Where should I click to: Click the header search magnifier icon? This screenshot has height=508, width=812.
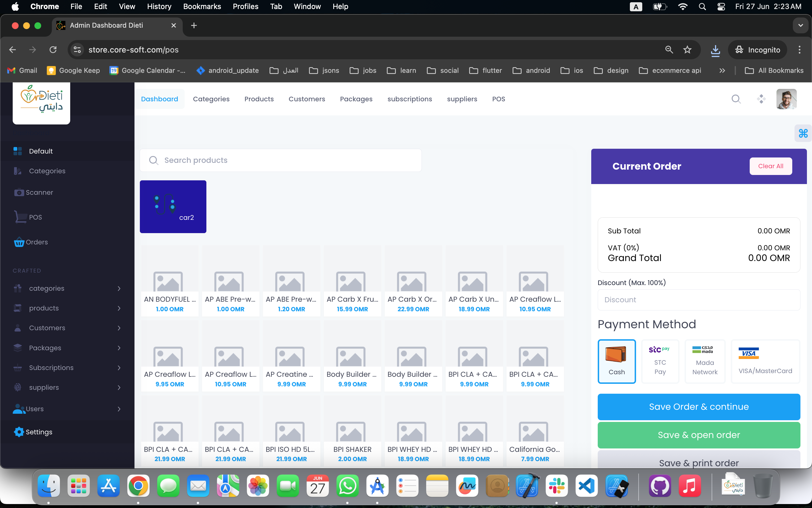point(736,99)
